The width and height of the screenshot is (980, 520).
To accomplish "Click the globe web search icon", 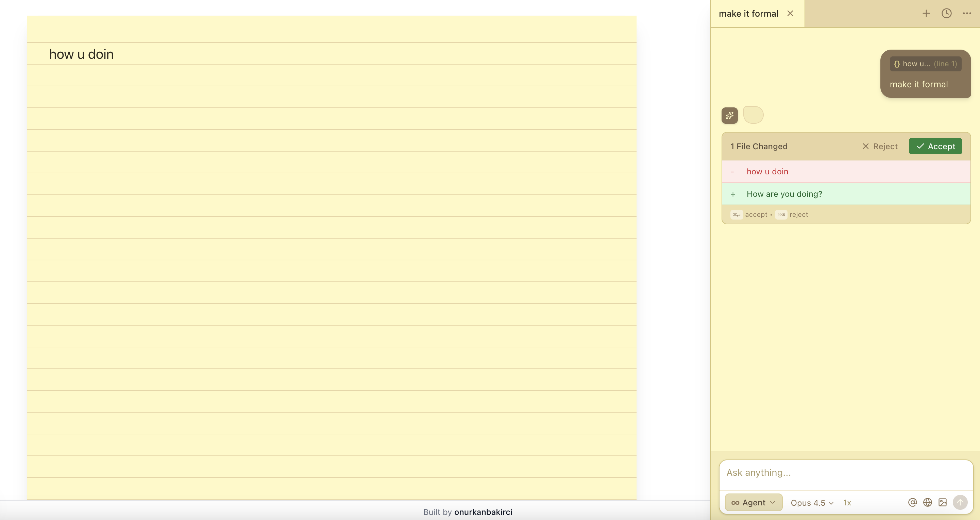I will click(928, 502).
